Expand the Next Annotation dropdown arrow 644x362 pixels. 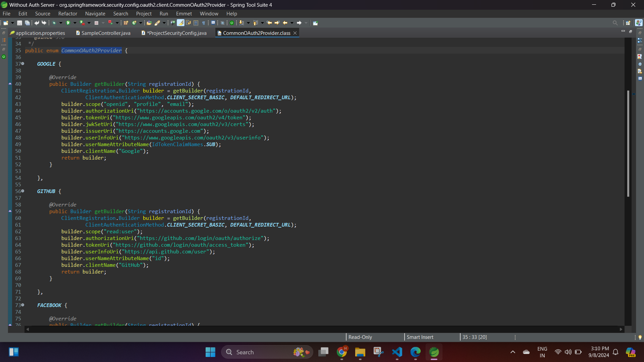tap(248, 23)
